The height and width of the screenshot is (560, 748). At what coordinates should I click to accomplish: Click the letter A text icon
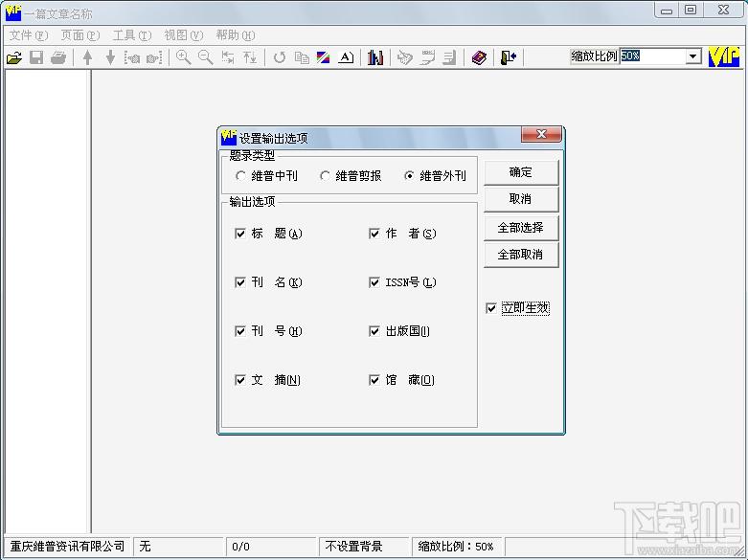[346, 57]
